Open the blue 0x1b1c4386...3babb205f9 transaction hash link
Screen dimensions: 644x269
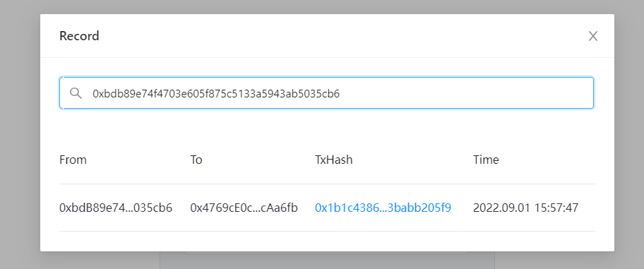383,208
